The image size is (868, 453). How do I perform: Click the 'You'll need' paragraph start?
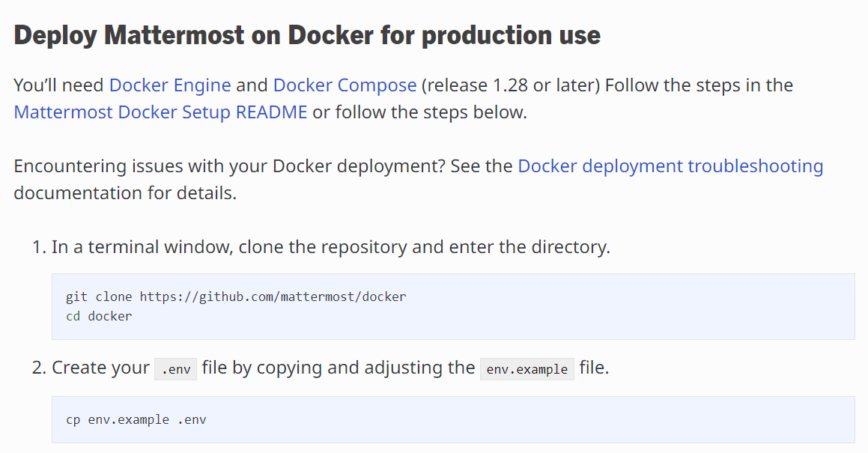pos(59,85)
